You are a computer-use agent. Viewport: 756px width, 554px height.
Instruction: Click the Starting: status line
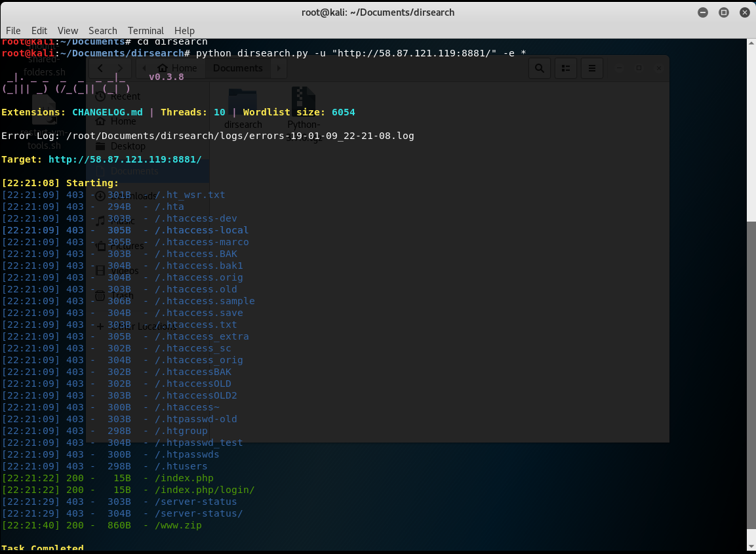[60, 183]
